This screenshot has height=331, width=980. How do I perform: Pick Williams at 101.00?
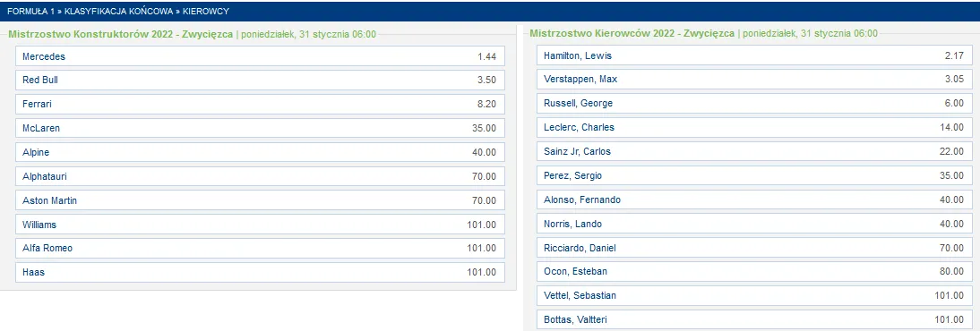click(x=260, y=225)
